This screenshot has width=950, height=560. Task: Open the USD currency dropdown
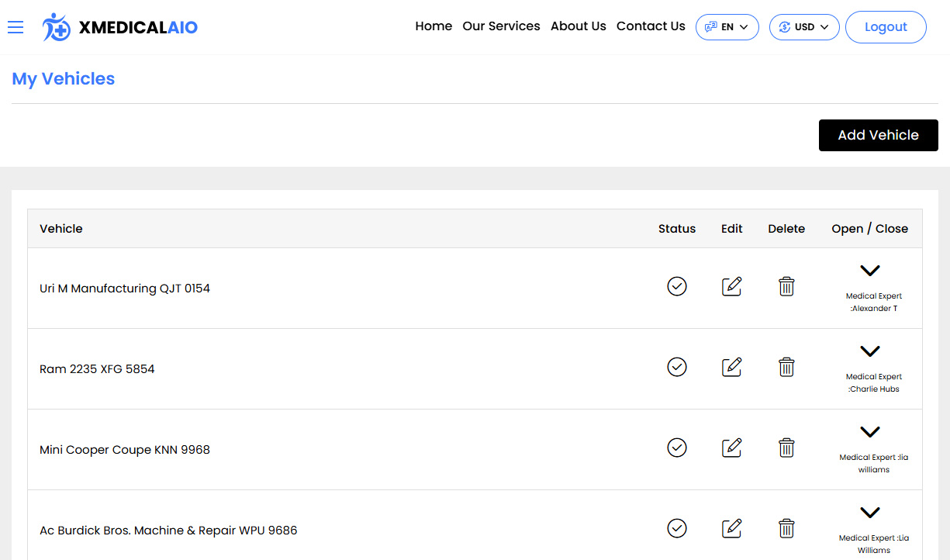click(x=803, y=27)
